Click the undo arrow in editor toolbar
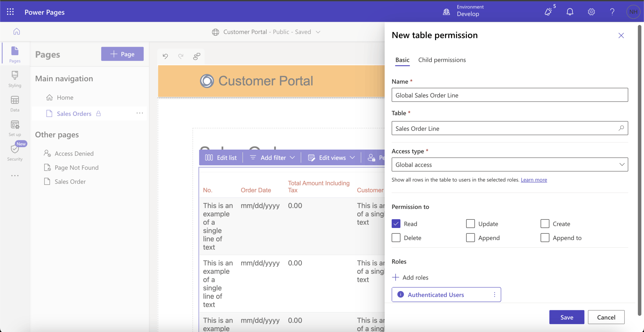Image resolution: width=644 pixels, height=332 pixels. [x=165, y=56]
